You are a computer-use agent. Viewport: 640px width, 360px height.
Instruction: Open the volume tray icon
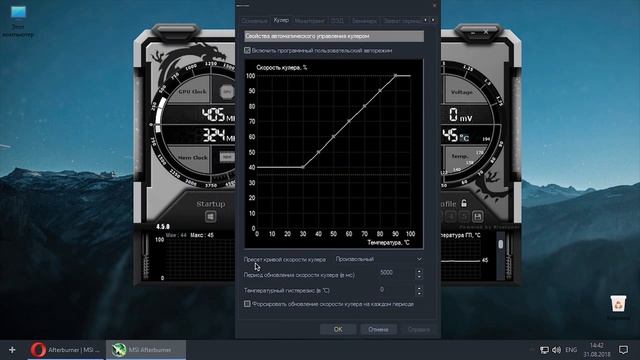coord(556,350)
